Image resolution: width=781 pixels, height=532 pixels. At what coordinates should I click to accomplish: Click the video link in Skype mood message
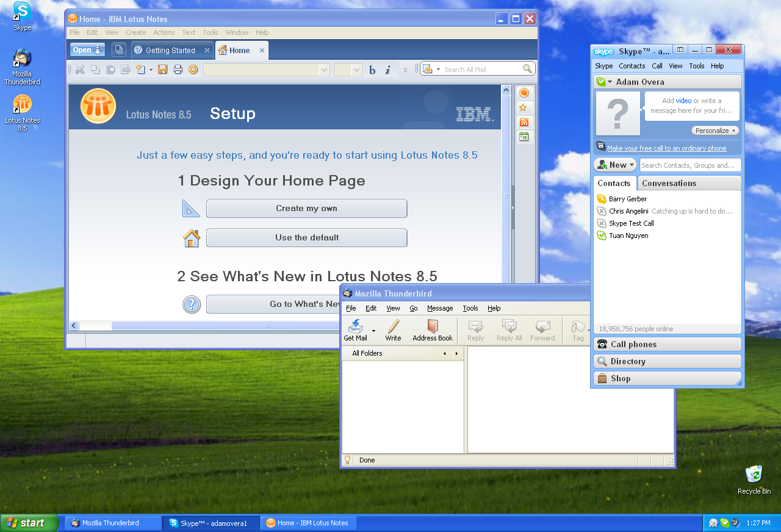click(683, 101)
